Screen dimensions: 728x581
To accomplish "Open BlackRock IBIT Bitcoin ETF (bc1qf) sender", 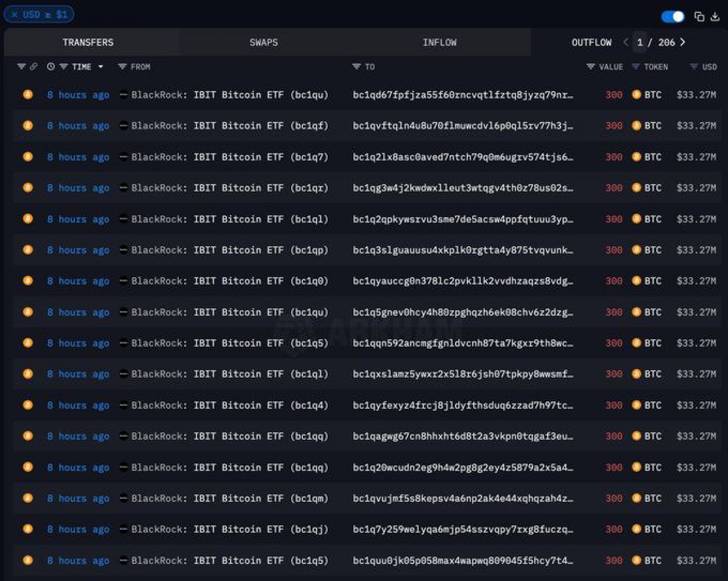I will 229,126.
